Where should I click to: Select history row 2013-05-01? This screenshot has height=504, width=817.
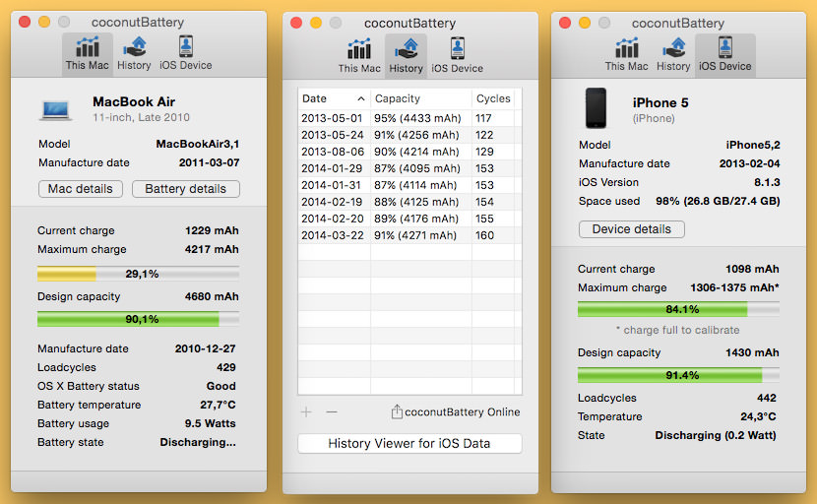pos(409,118)
